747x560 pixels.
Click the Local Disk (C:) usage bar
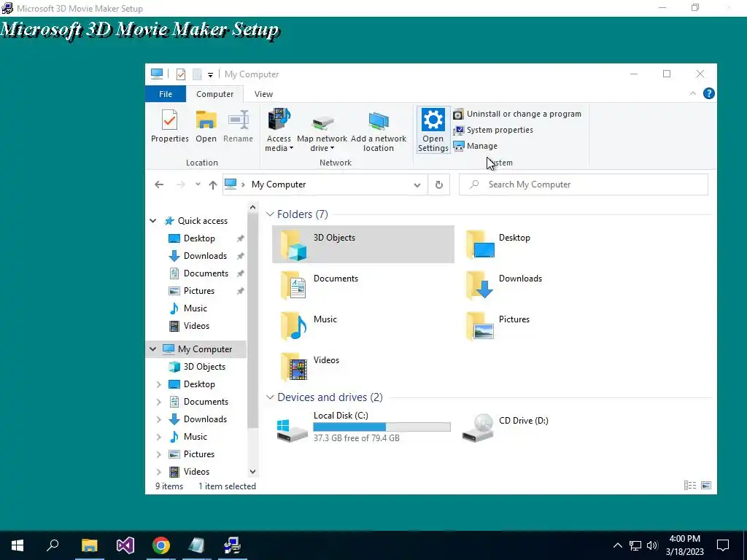click(382, 427)
